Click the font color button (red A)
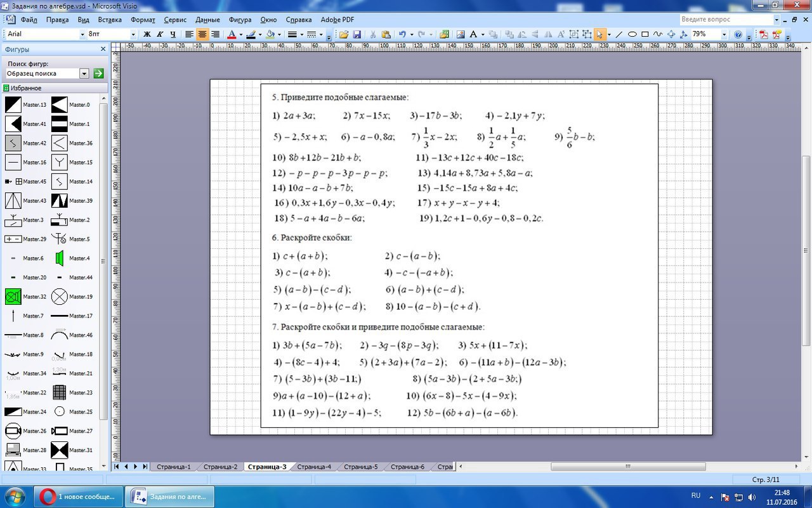The width and height of the screenshot is (812, 508). point(232,34)
